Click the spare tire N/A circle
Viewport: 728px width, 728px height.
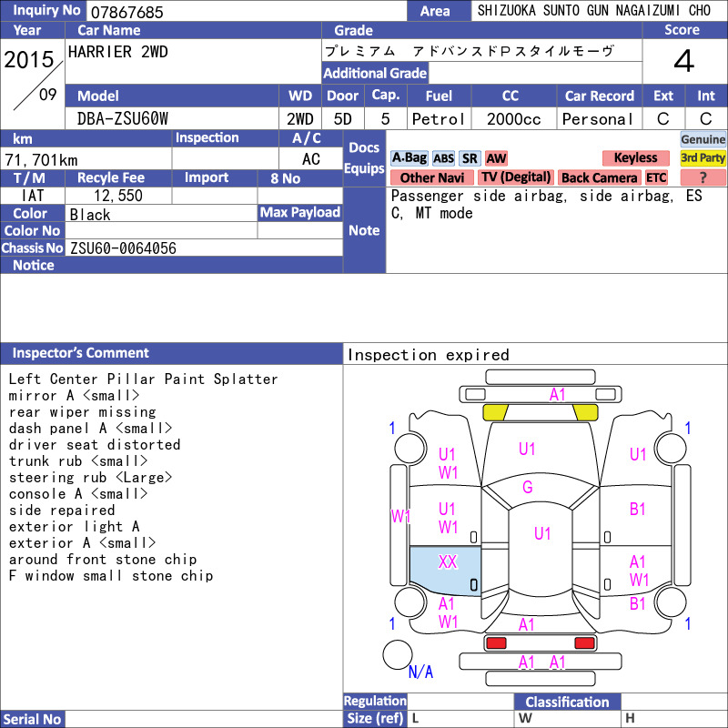398,654
